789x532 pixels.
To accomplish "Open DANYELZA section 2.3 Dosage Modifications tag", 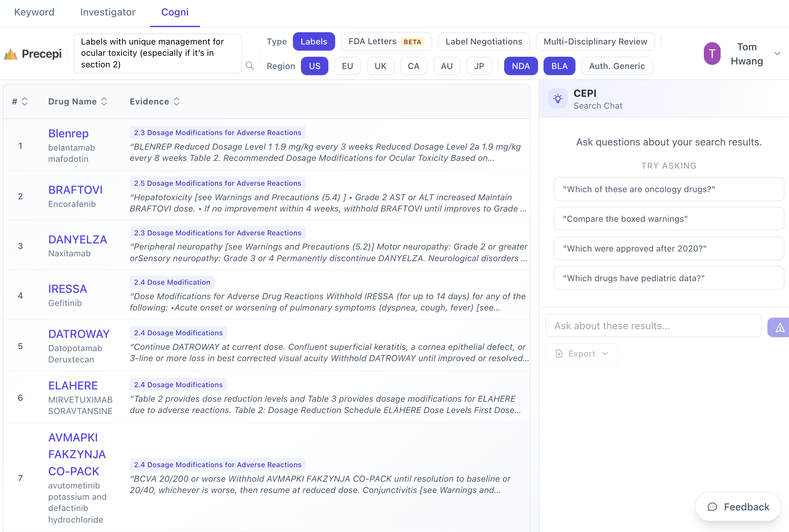I will (x=217, y=233).
